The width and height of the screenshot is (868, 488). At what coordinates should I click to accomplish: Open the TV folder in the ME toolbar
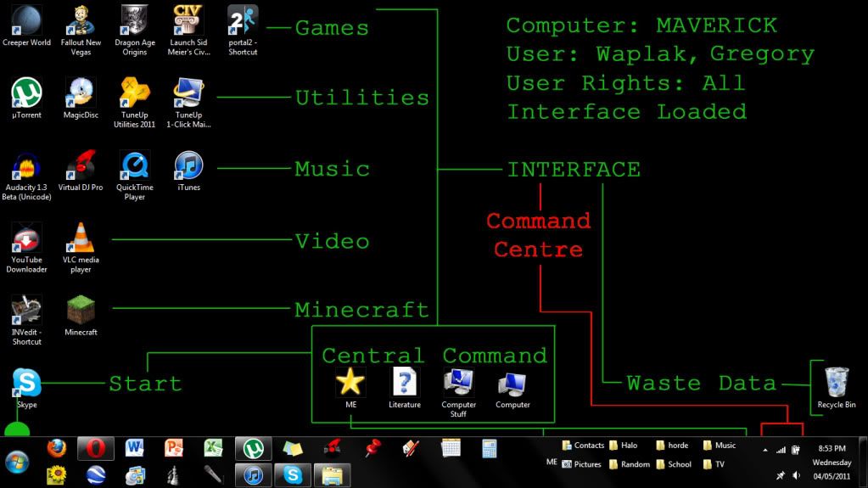[x=714, y=464]
